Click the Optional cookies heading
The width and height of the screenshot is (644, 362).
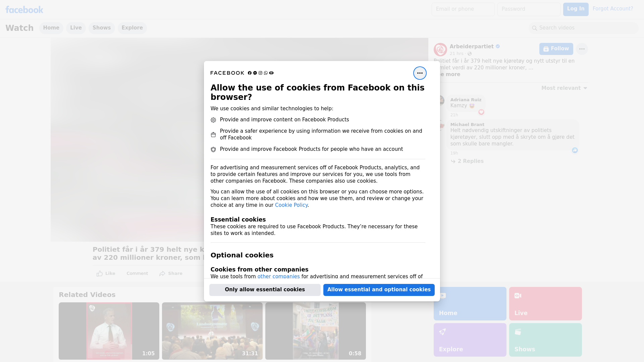click(x=242, y=255)
